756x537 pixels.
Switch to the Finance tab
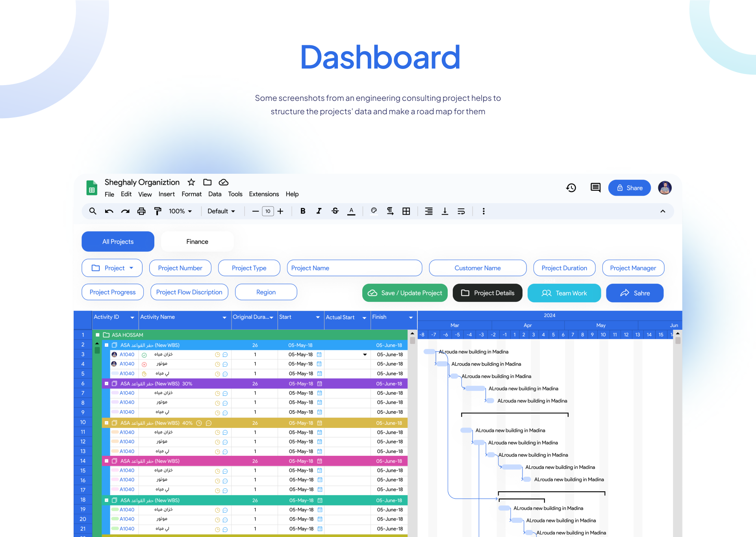point(197,241)
